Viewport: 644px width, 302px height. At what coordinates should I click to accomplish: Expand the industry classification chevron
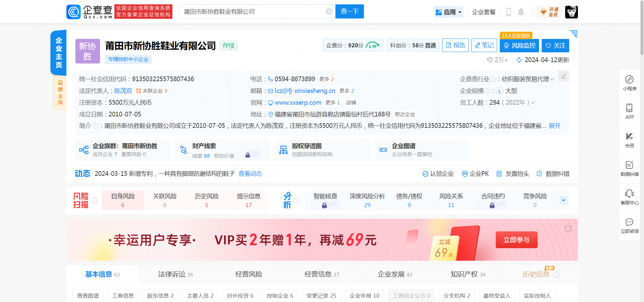[x=552, y=79]
